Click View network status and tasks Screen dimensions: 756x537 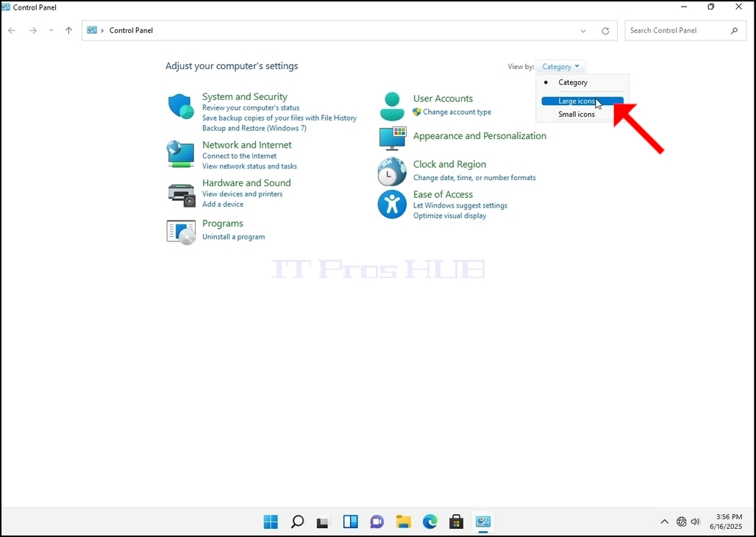pos(249,166)
